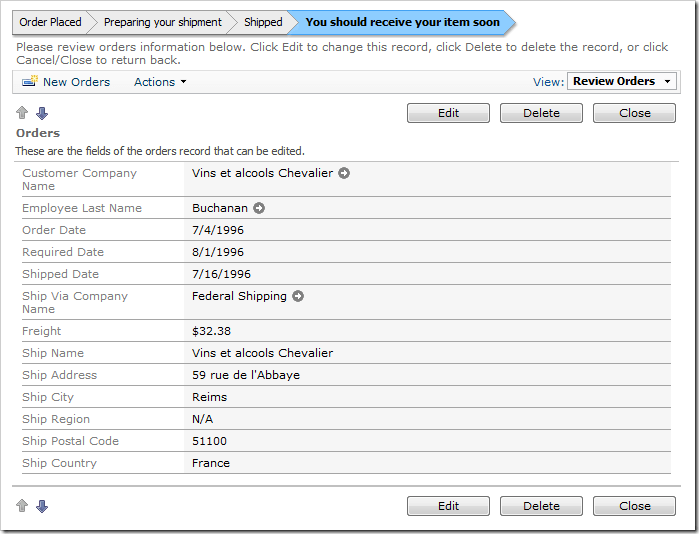Click the New Orders link
The image size is (699, 534).
point(76,82)
